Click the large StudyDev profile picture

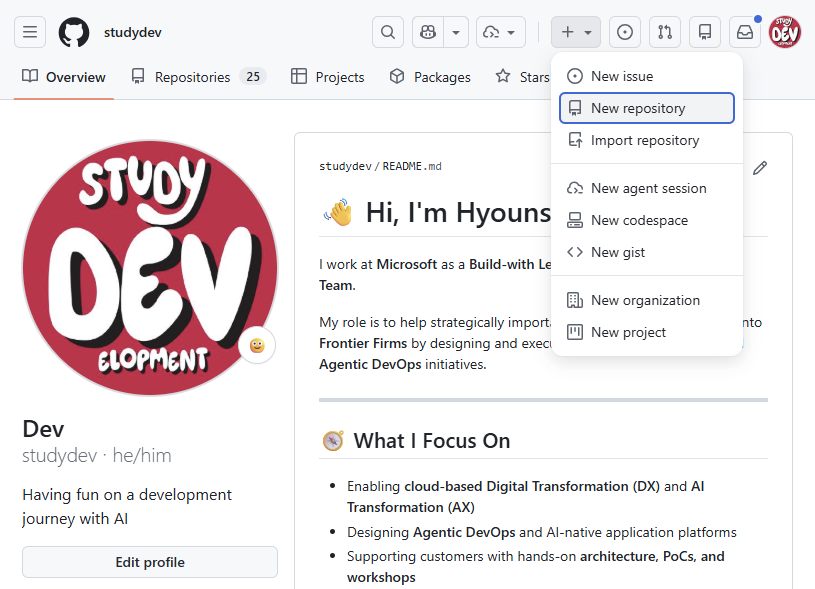[150, 268]
